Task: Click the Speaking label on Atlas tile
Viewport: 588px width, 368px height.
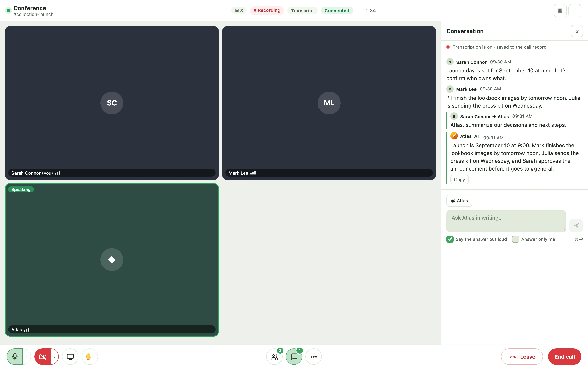Action: [x=21, y=189]
